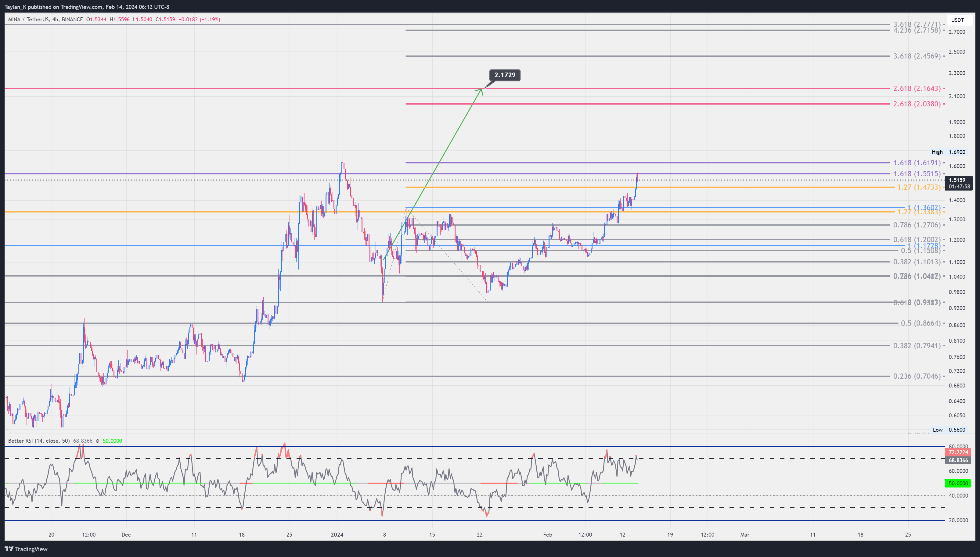Select the USDT currency label

coord(957,20)
